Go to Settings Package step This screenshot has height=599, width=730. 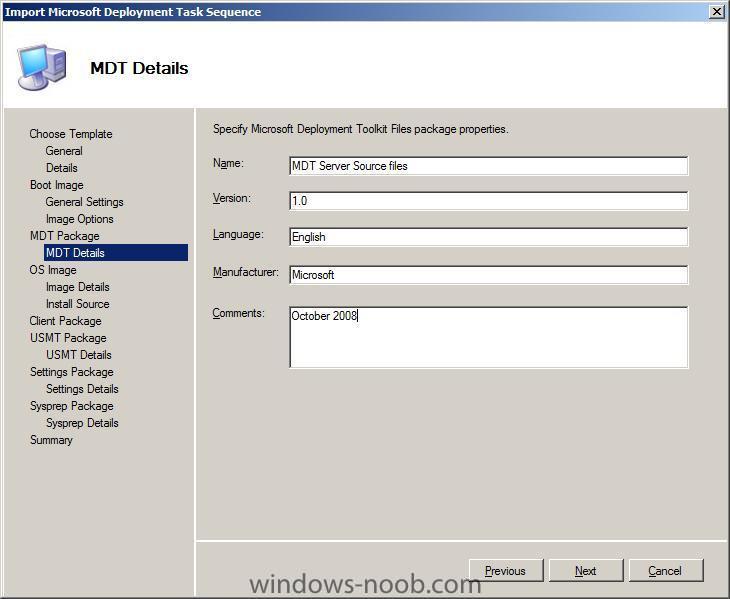72,372
